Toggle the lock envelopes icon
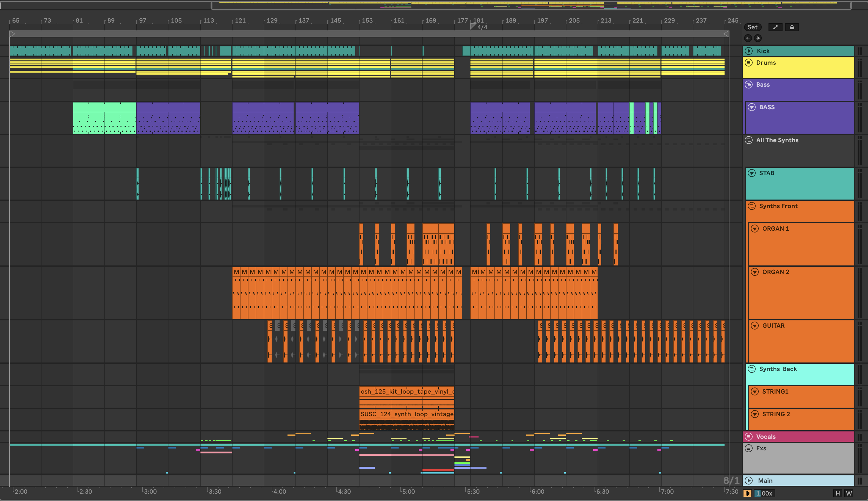The width and height of the screenshot is (868, 501). point(792,27)
